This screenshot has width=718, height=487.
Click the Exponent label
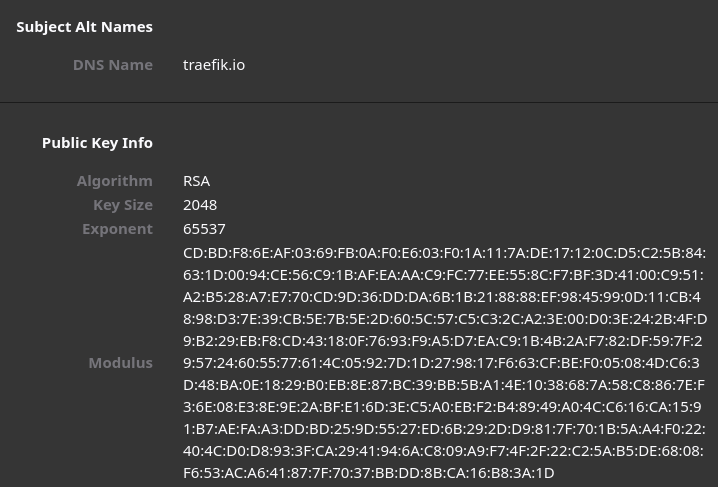(117, 229)
